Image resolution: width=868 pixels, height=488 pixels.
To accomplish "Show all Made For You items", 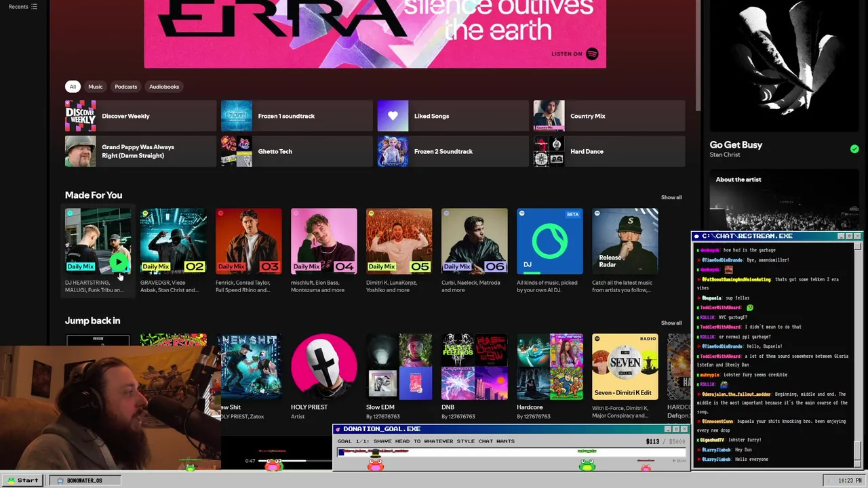I will [x=671, y=197].
